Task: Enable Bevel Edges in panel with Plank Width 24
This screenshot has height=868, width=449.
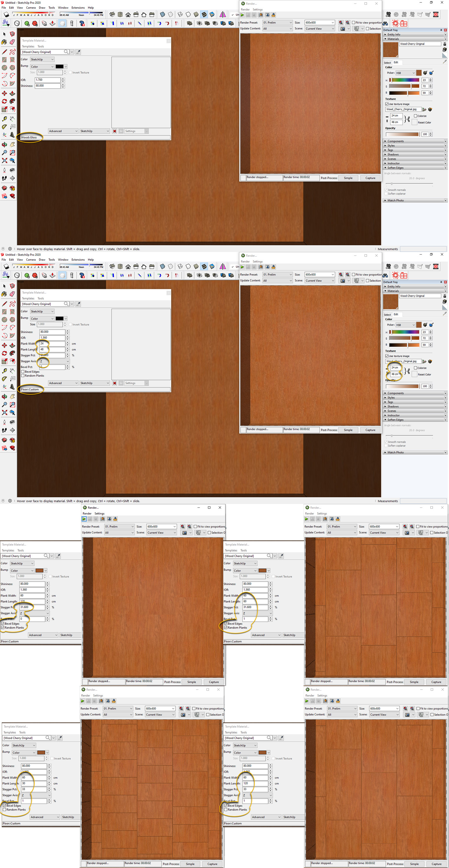Action: 22,372
